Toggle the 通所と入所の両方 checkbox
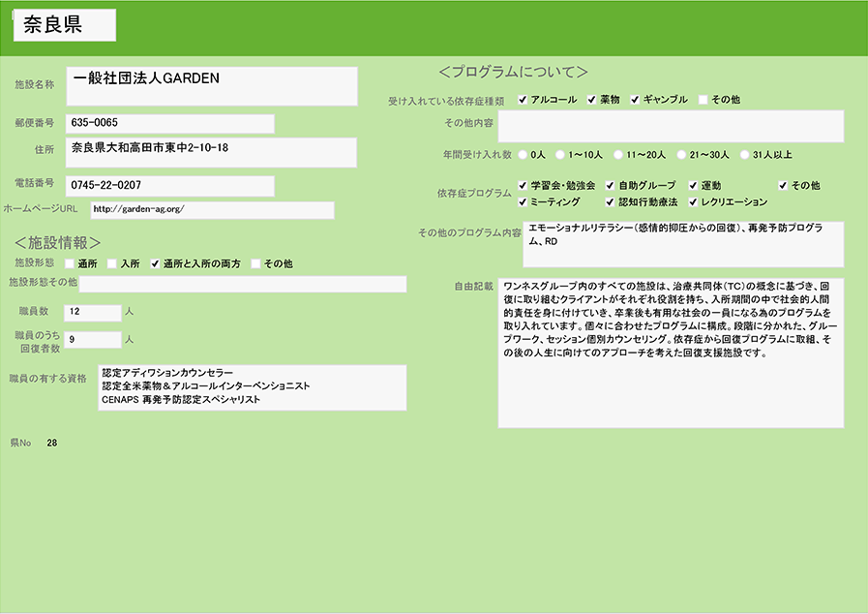 [x=155, y=263]
